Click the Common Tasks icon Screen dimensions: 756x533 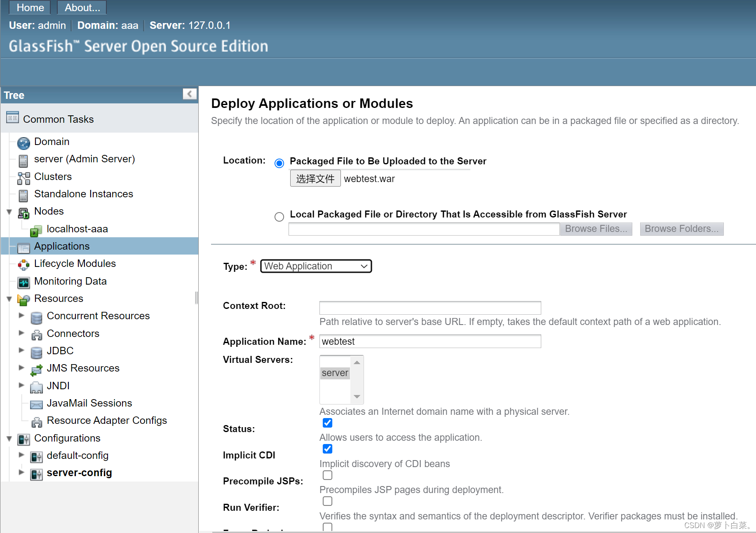click(x=12, y=118)
